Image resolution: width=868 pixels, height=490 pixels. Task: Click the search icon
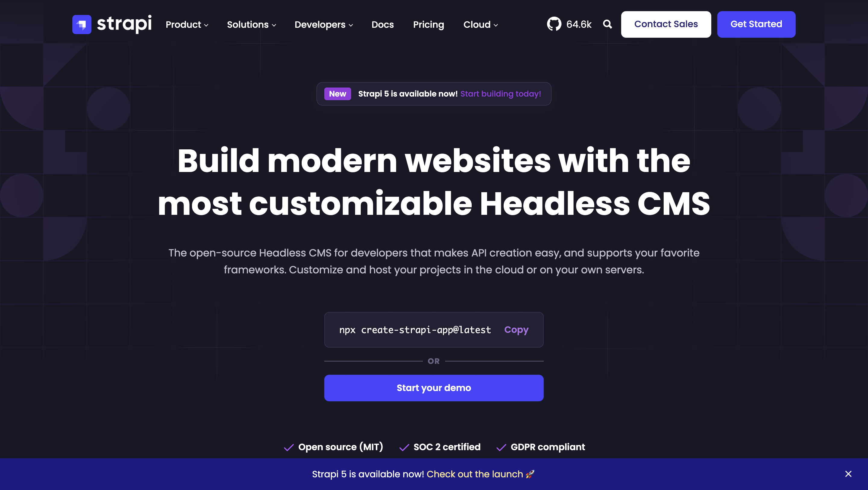pos(607,24)
